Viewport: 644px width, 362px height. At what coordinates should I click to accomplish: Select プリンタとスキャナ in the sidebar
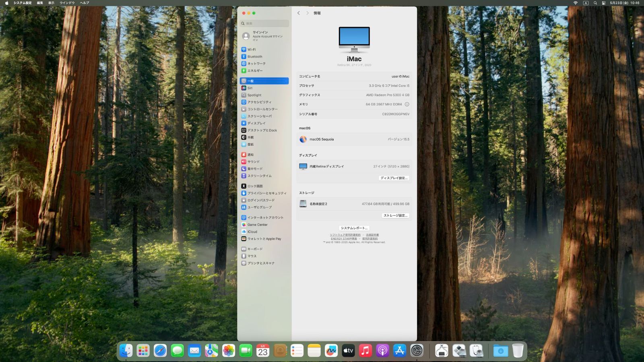pos(264,263)
